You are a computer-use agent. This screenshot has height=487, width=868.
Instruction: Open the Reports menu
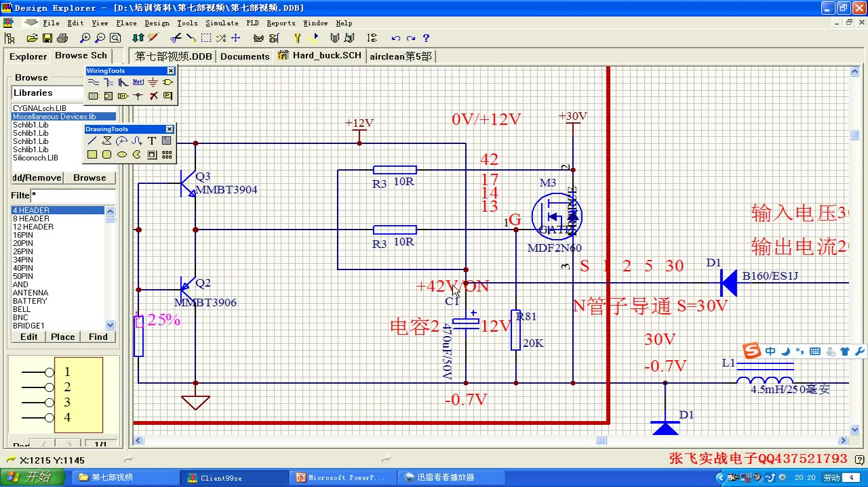point(281,23)
